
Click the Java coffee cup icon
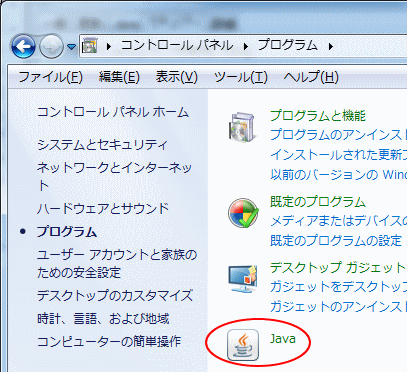[x=243, y=345]
